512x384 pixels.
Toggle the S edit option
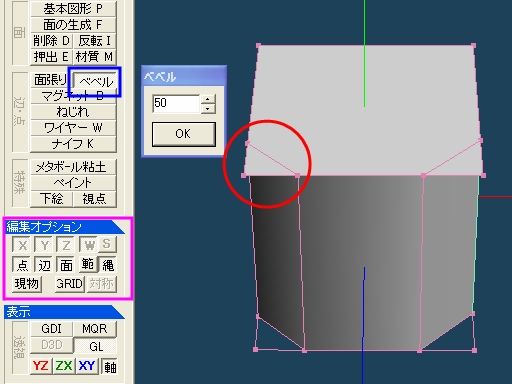(x=107, y=244)
